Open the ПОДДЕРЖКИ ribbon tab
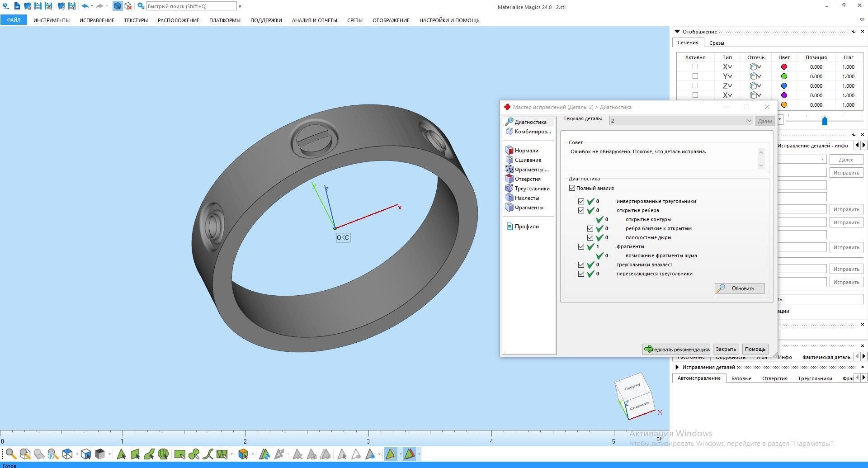 click(266, 20)
